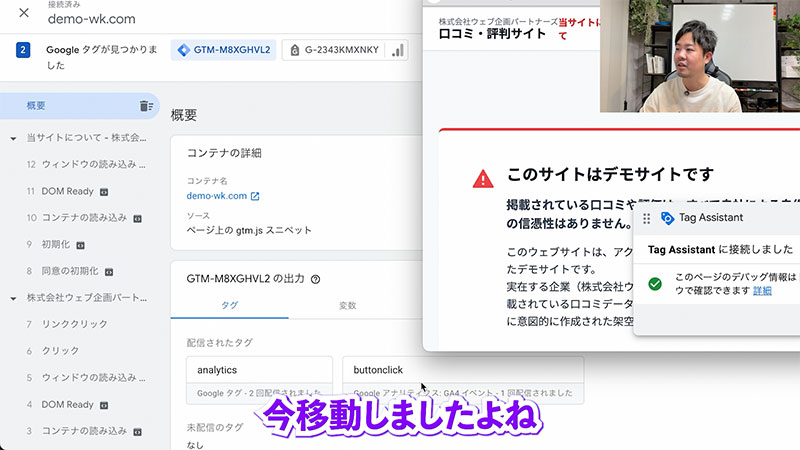The height and width of the screenshot is (450, 800).
Task: Close the Tag Assistant debug session
Action: coord(24,13)
